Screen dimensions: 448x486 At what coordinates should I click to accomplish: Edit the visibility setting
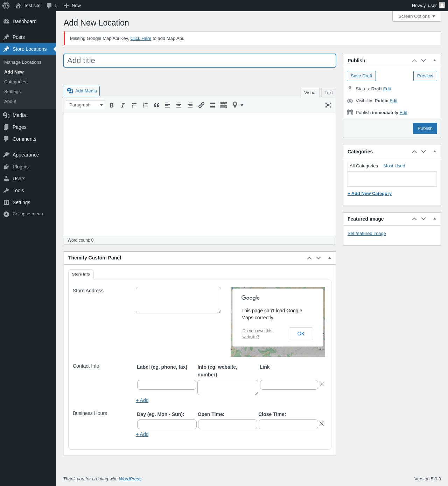[393, 101]
